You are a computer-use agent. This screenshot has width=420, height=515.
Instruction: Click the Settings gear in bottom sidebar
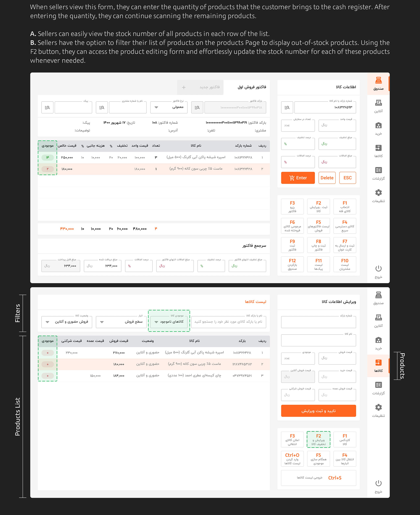coord(378,407)
